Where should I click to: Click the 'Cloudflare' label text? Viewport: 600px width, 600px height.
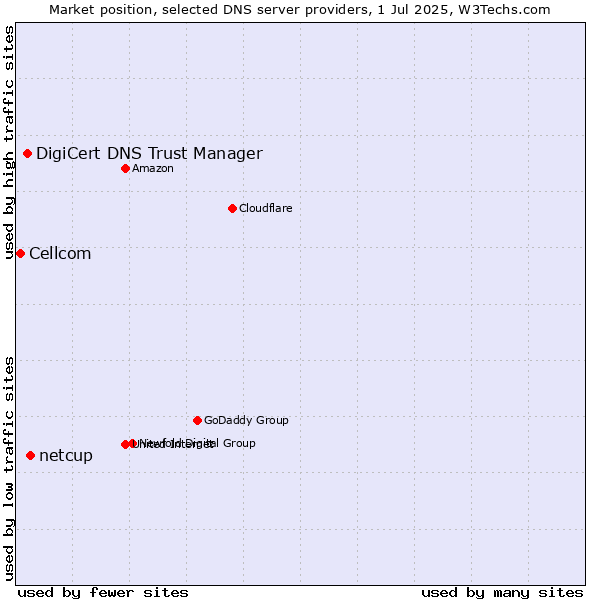pyautogui.click(x=266, y=208)
